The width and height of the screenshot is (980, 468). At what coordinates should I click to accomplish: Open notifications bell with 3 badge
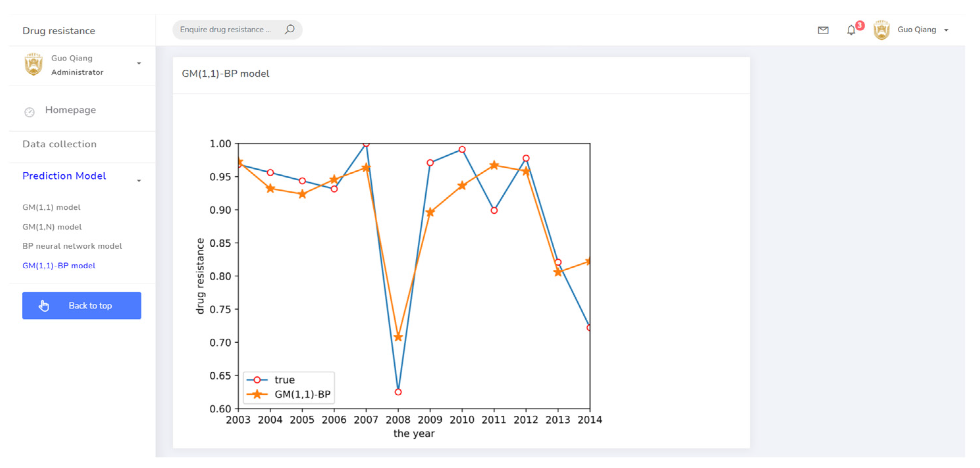851,30
